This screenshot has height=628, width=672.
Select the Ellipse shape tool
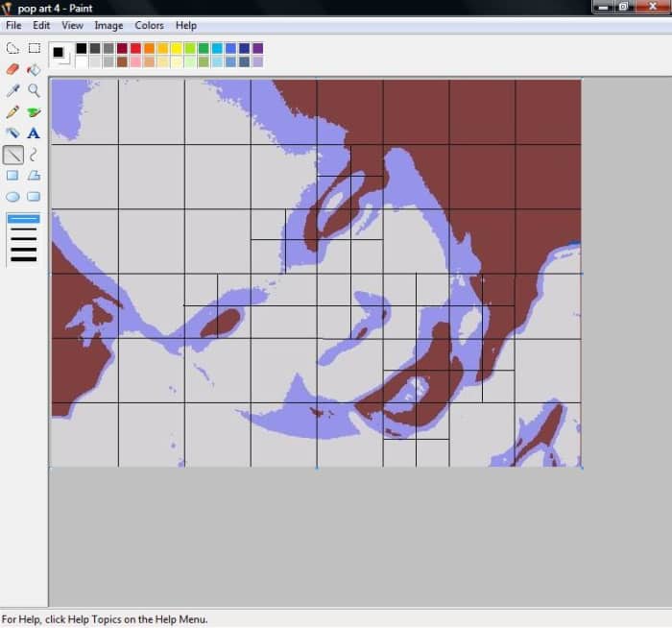tap(12, 196)
